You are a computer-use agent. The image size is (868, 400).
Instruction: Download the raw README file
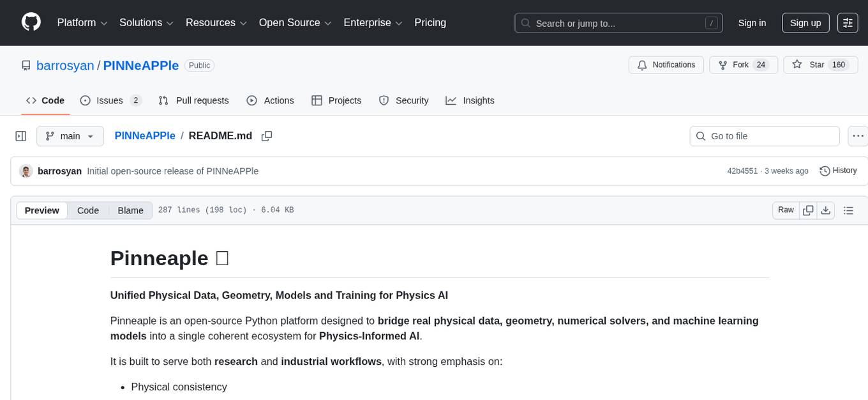click(x=825, y=210)
